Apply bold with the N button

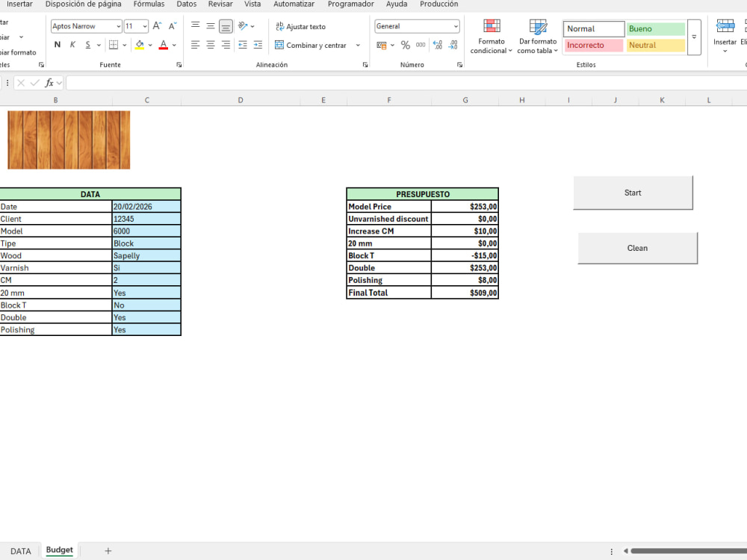click(x=58, y=45)
